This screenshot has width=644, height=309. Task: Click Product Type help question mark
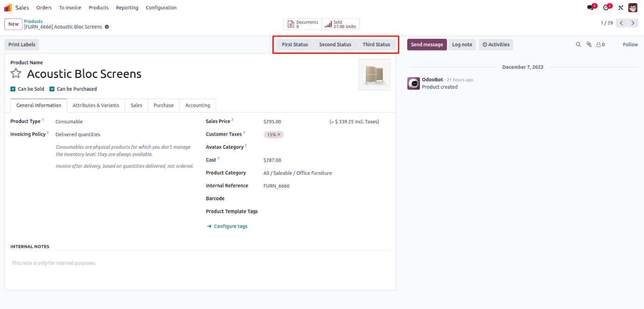43,120
